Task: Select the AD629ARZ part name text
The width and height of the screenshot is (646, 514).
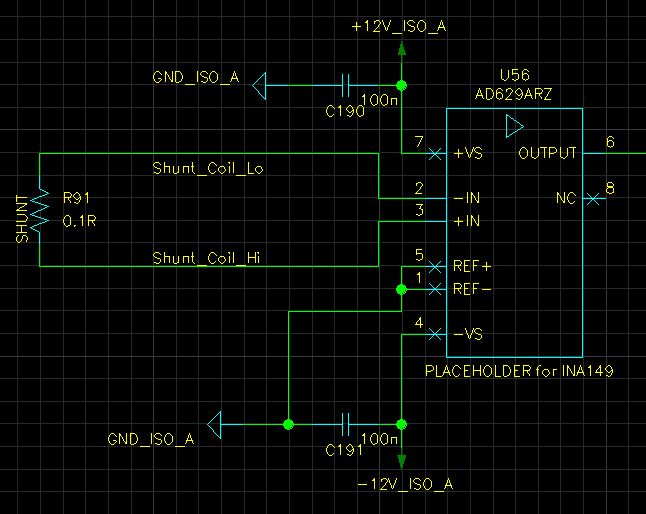Action: 513,94
